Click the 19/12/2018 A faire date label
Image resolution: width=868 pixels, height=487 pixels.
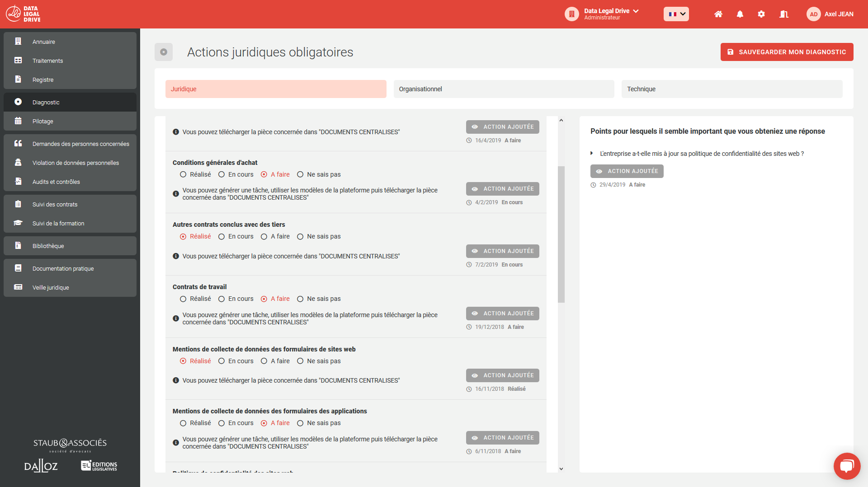point(495,327)
